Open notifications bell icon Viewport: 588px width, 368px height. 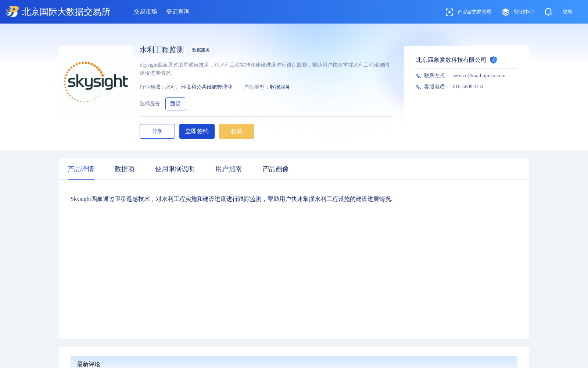pyautogui.click(x=548, y=12)
